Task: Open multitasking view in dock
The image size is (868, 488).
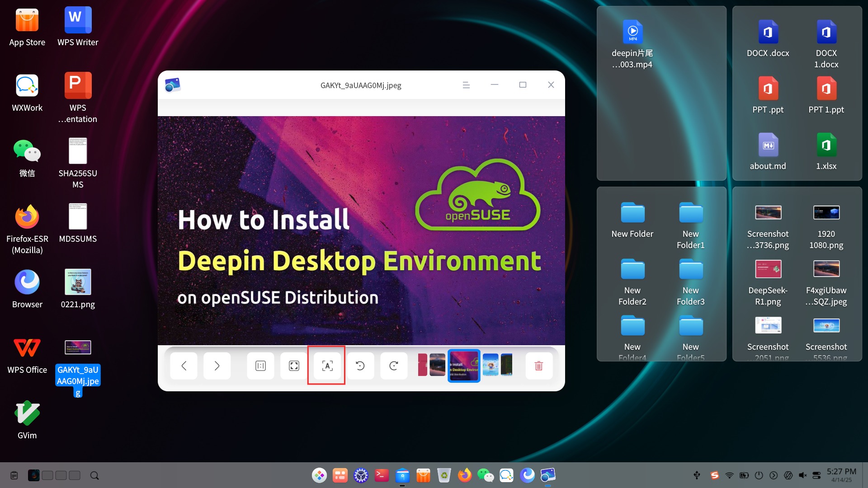Action: [x=340, y=475]
